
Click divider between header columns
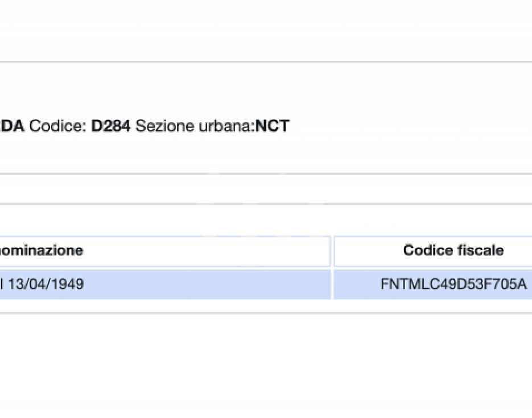332,251
